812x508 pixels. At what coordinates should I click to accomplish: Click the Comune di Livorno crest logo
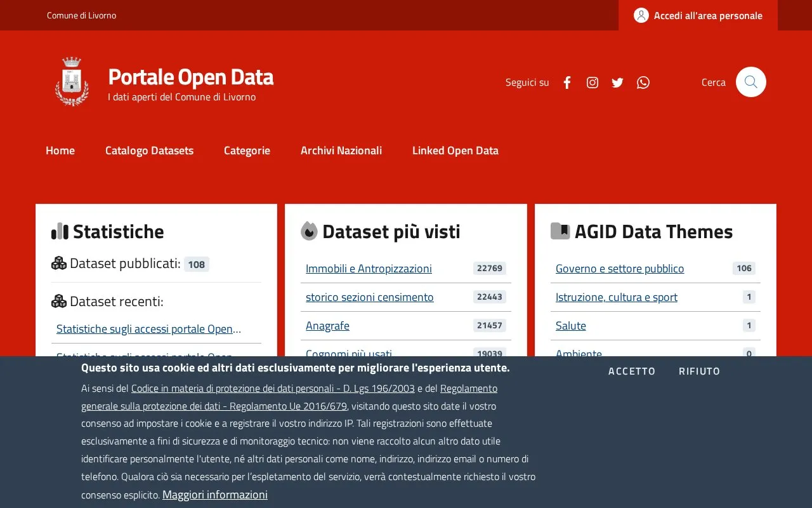pyautogui.click(x=72, y=82)
